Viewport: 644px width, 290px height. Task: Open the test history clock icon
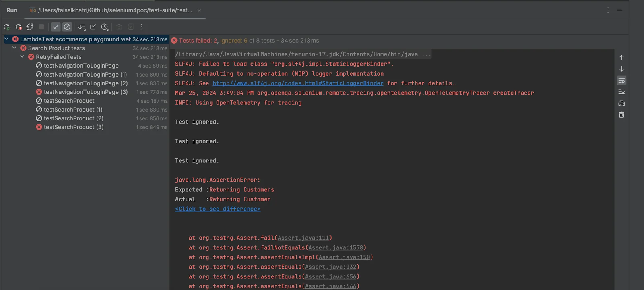click(x=105, y=27)
